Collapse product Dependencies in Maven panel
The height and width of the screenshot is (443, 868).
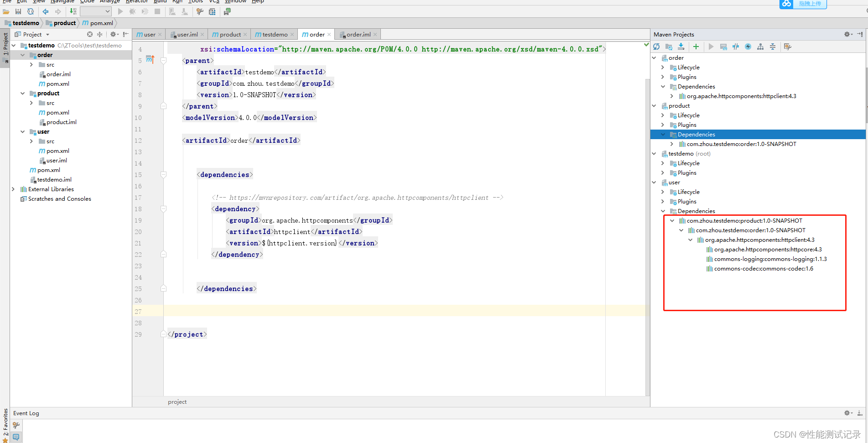pos(663,134)
